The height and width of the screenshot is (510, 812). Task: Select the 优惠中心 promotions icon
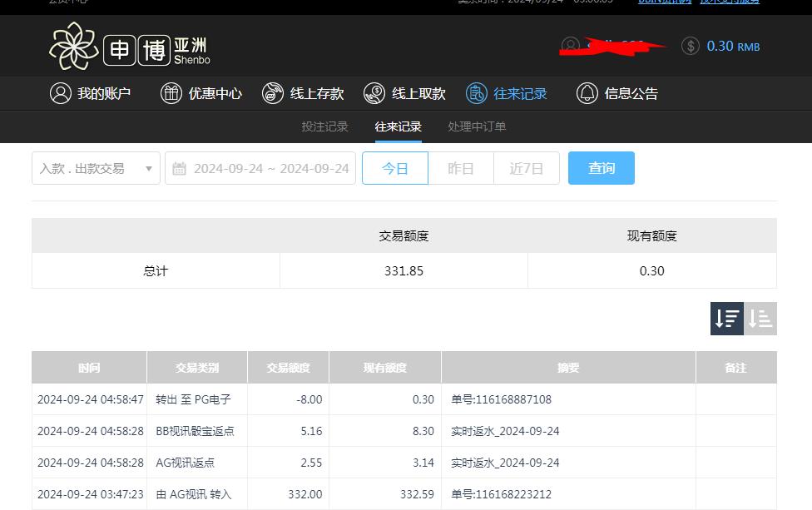pos(169,93)
